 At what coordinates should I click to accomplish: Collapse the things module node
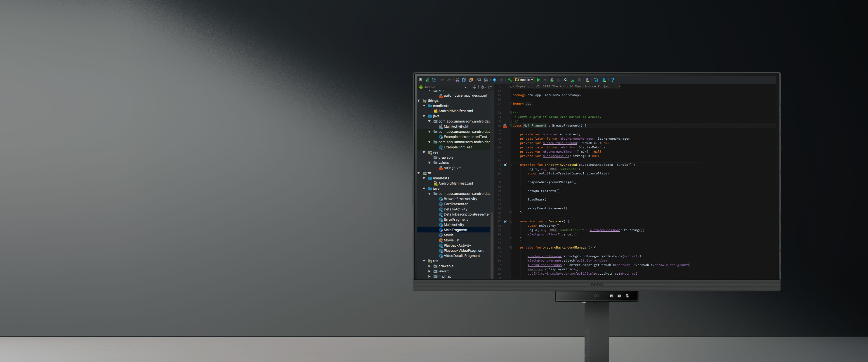tap(419, 100)
